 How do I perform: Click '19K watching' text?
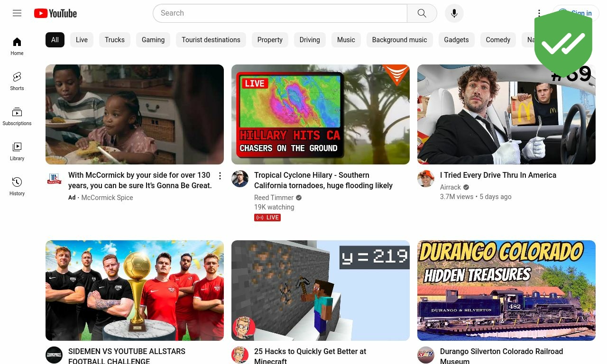click(x=274, y=207)
